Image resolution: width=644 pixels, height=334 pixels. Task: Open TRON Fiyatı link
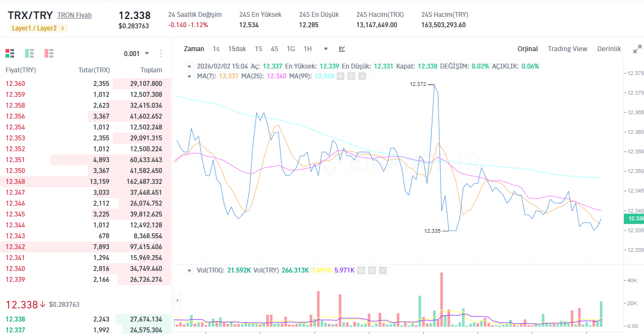point(75,15)
